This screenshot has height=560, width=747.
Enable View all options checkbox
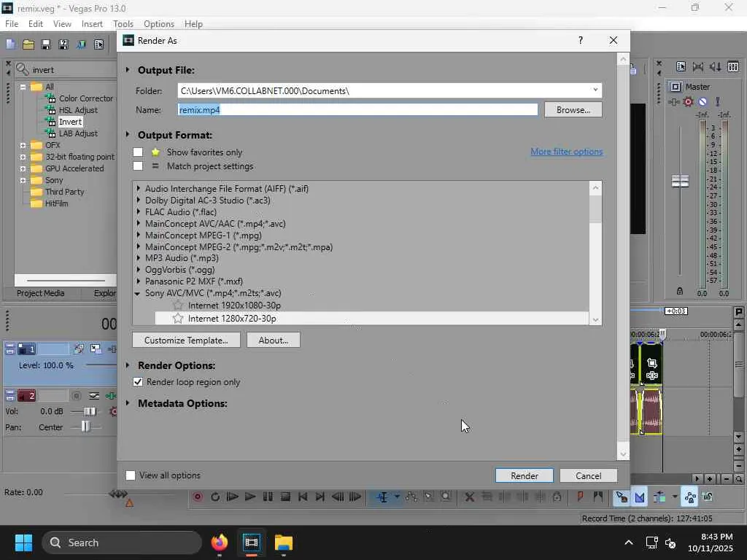(131, 475)
